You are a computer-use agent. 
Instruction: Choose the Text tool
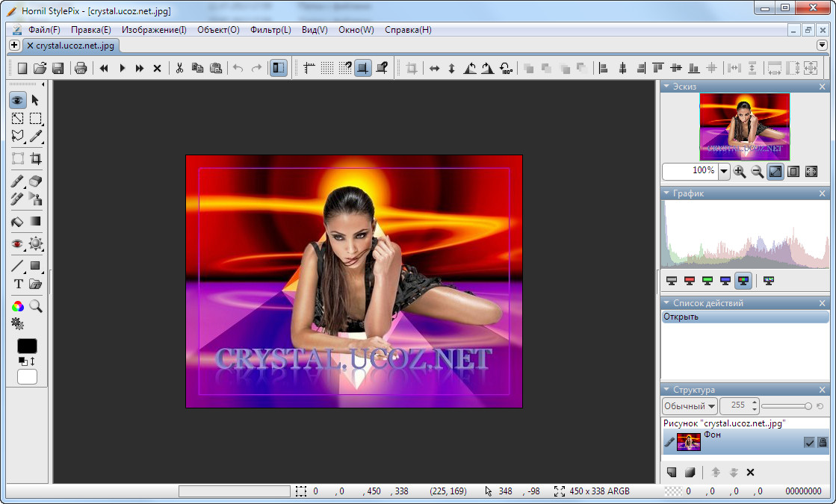click(18, 284)
